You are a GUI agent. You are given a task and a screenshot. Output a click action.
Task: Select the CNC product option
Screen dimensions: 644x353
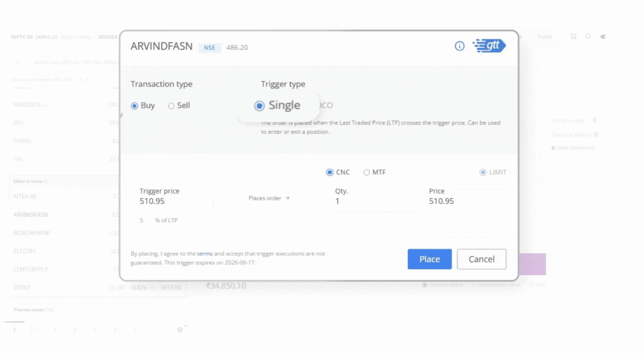330,172
